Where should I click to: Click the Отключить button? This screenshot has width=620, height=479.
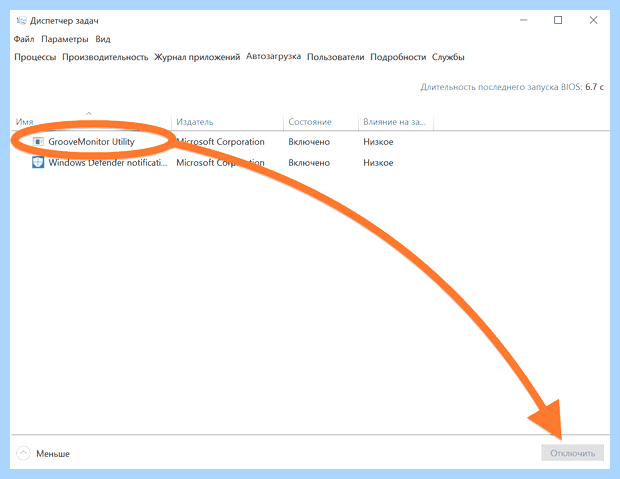573,453
